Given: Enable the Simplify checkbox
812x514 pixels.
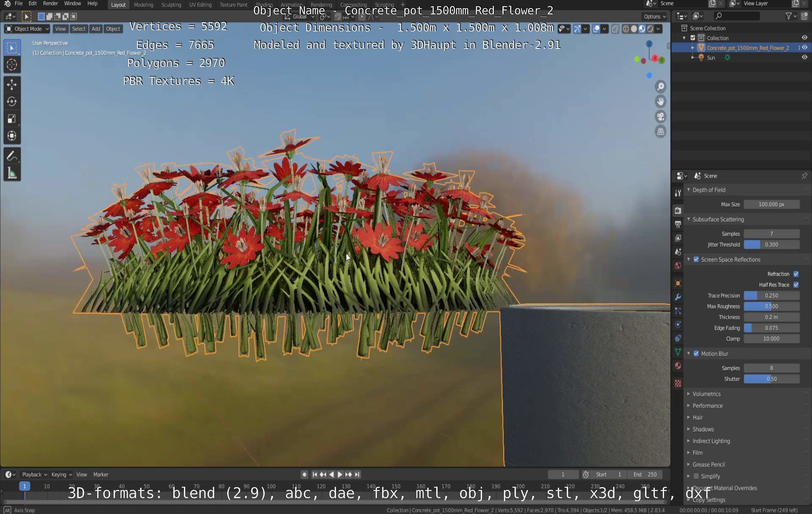Looking at the screenshot, I should tap(696, 476).
